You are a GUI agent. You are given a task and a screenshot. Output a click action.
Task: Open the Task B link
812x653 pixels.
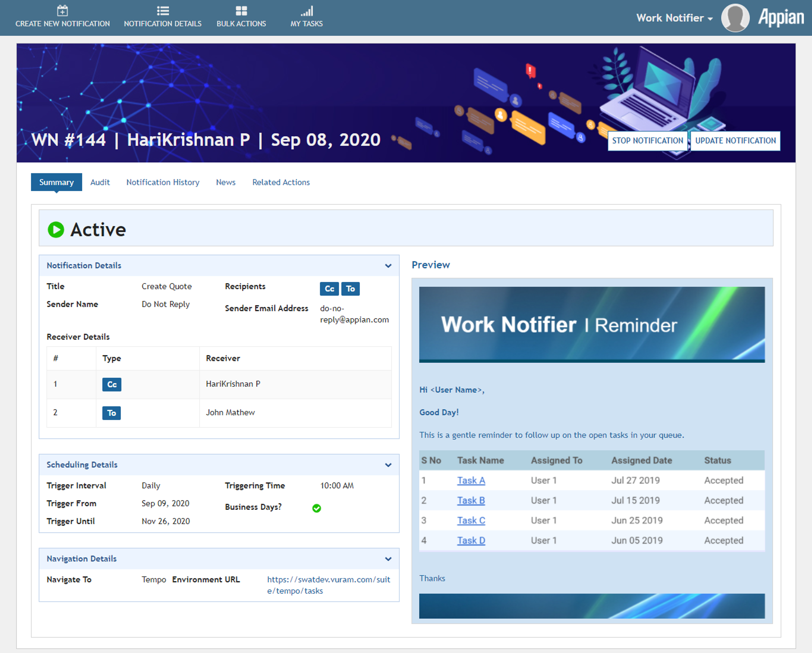click(471, 500)
